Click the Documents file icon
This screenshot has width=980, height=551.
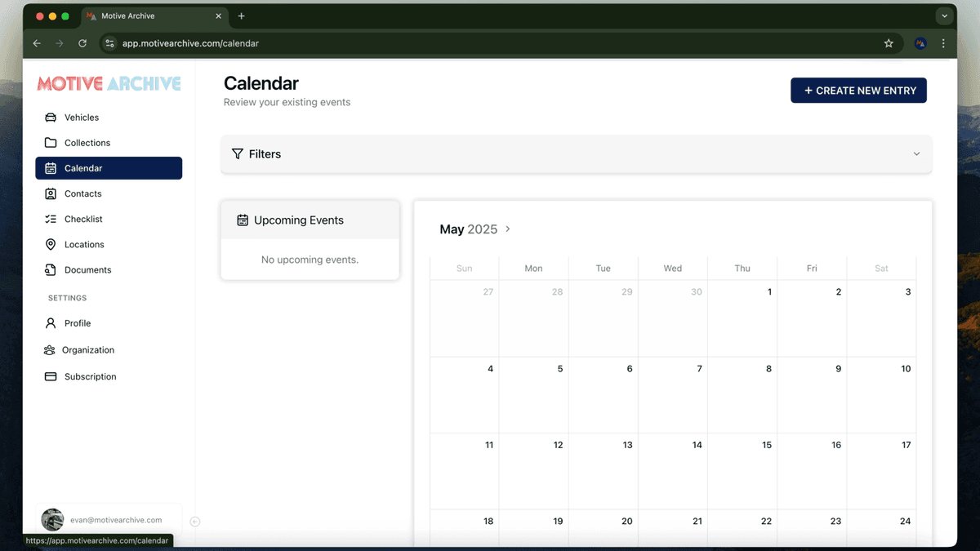[x=51, y=269]
